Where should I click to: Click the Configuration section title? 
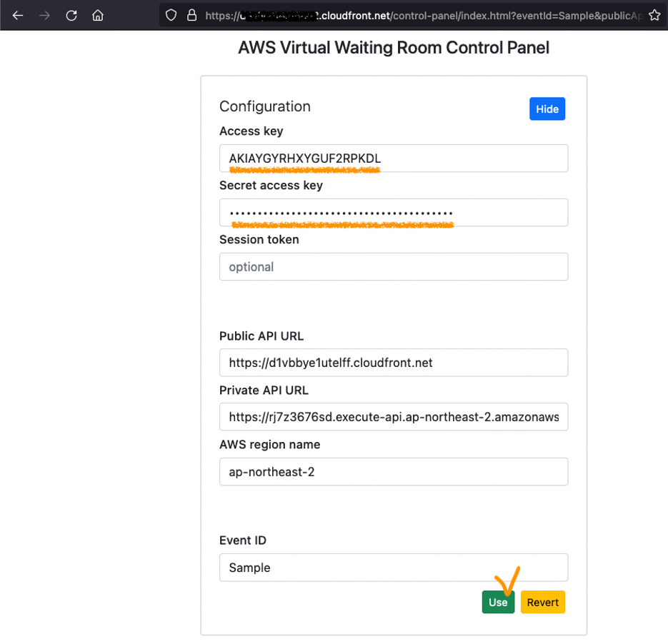point(265,106)
